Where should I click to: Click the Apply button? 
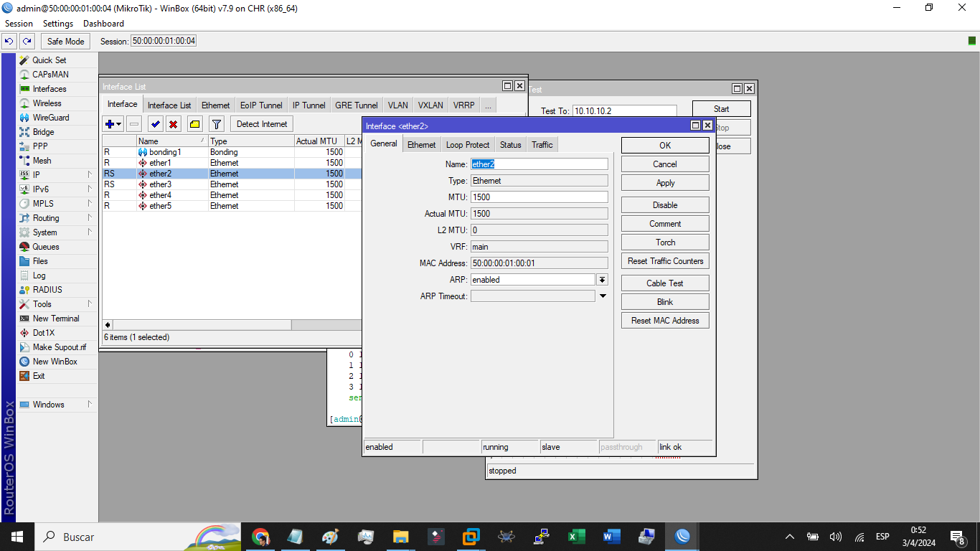pos(665,183)
